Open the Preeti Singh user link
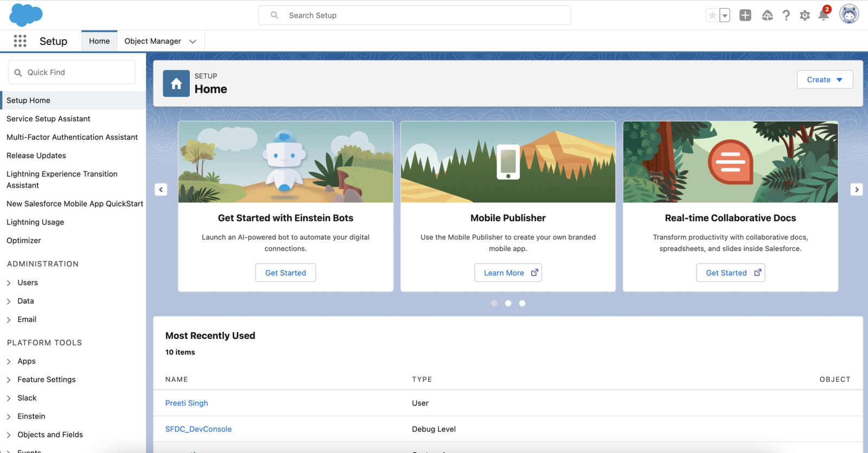868x453 pixels. pos(187,403)
